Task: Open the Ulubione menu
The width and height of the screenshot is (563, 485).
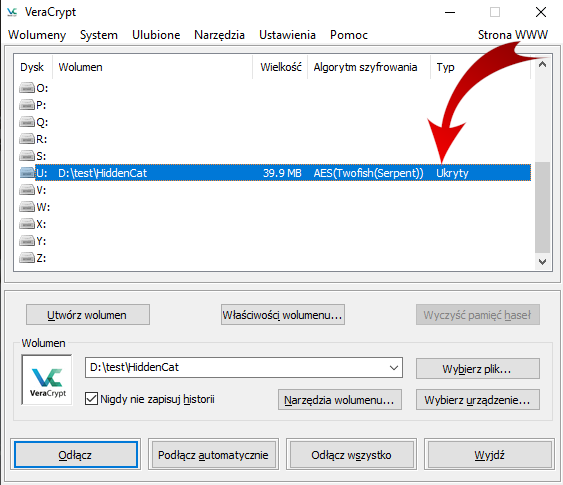Action: [x=156, y=35]
